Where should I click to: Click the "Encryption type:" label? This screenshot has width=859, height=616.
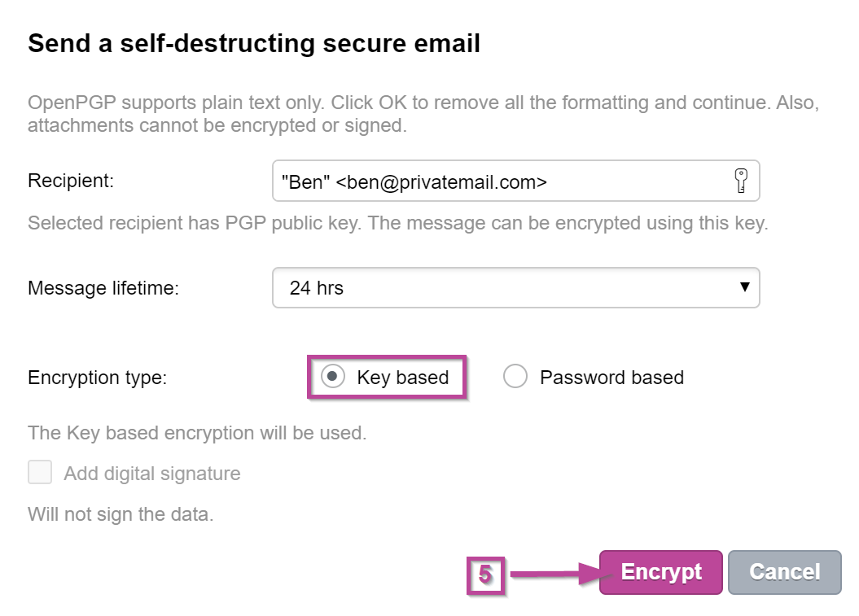[97, 378]
